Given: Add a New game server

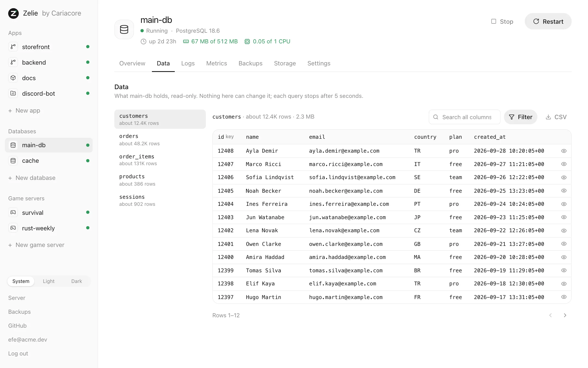Looking at the screenshot, I should tap(36, 245).
